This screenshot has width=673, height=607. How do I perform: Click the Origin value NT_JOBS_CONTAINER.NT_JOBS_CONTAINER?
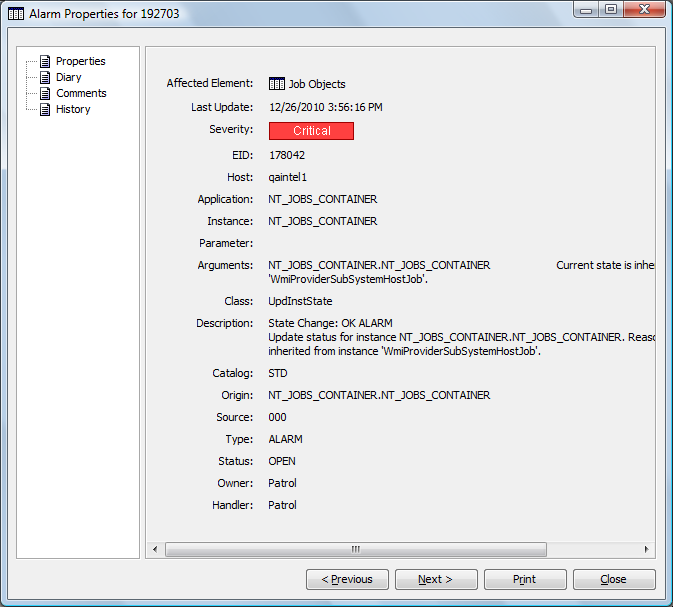pyautogui.click(x=379, y=395)
